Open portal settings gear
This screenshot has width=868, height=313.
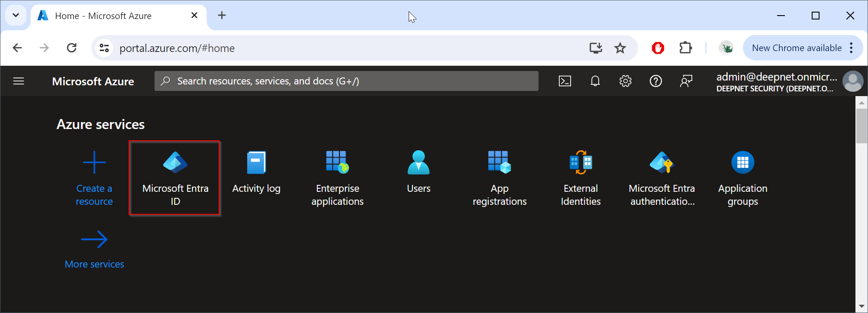click(626, 81)
